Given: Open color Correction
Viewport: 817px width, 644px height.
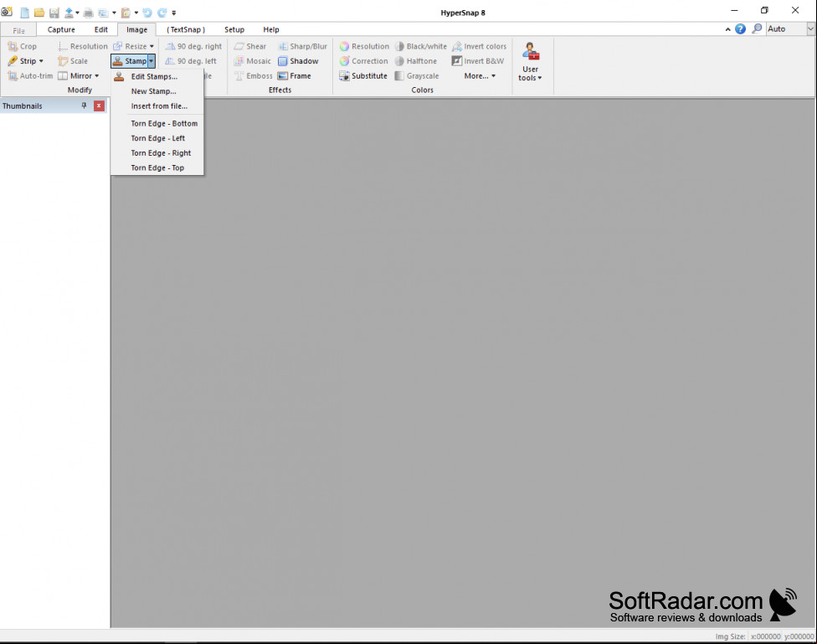Looking at the screenshot, I should (363, 61).
